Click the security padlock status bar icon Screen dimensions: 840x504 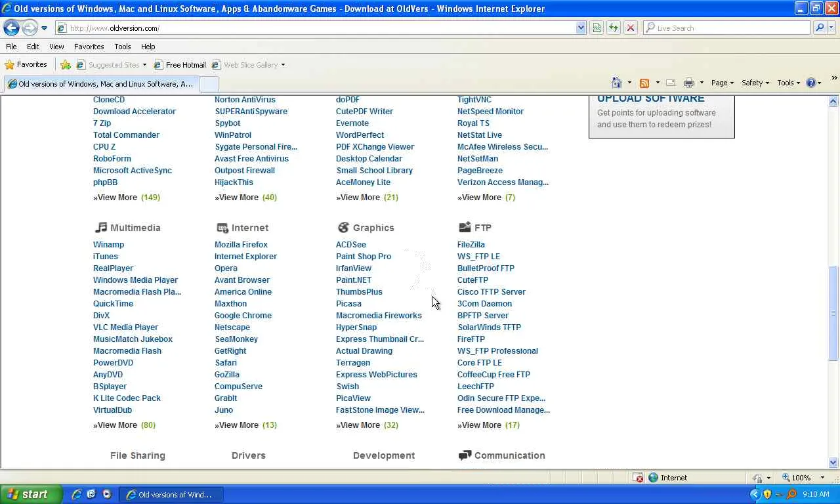point(758,478)
